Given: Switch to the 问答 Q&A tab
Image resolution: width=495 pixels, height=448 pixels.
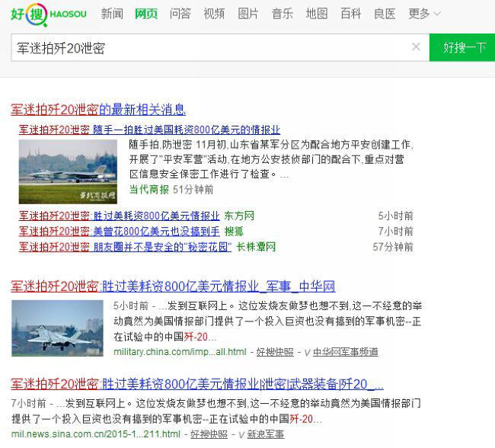Looking at the screenshot, I should tap(180, 14).
